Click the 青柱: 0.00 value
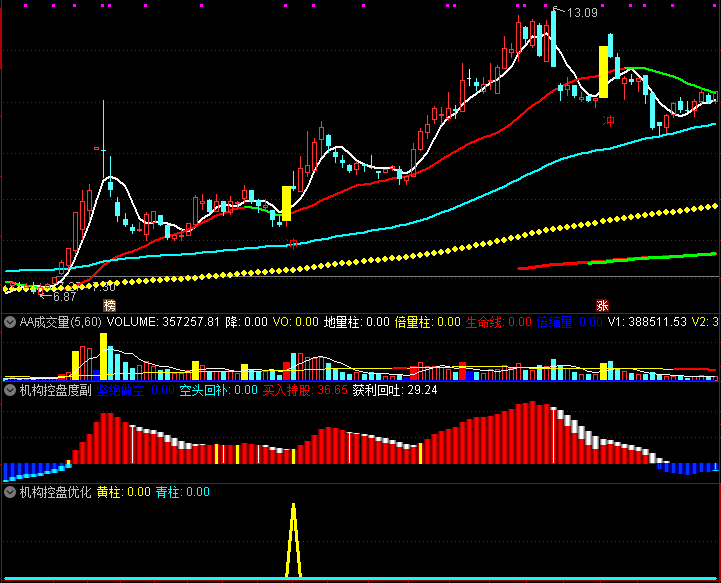Viewport: 721px width, 583px height. (x=183, y=492)
